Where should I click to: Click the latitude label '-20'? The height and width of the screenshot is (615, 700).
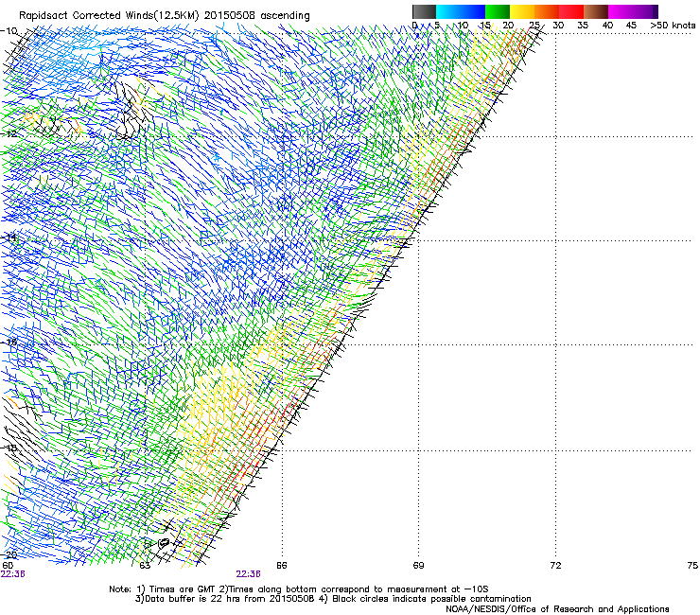(9, 554)
